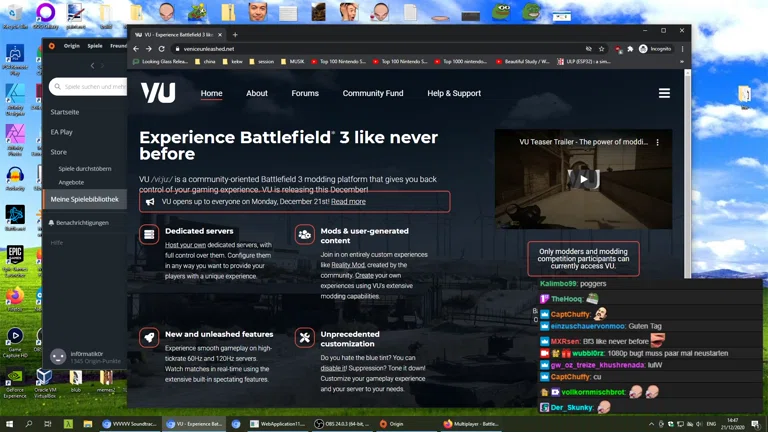The image size is (768, 432).
Task: Open the Spiele menu in Origin
Action: click(x=95, y=46)
